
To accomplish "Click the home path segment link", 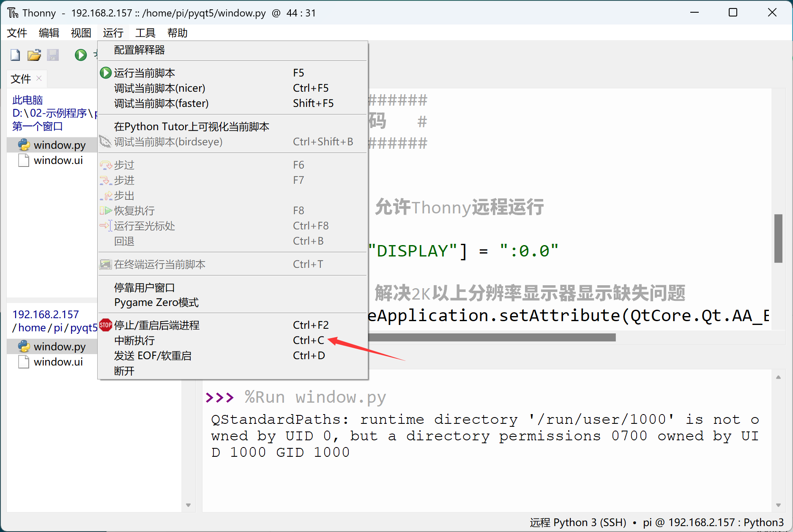I will click(x=32, y=327).
